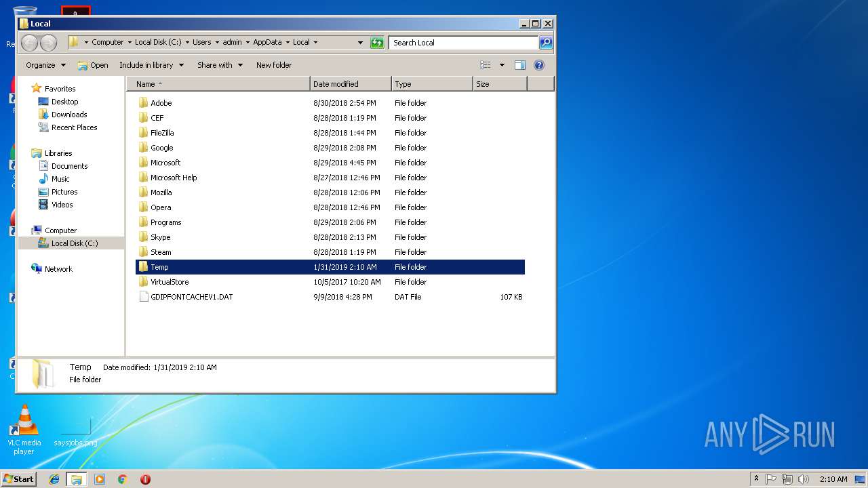This screenshot has width=868, height=488.
Task: Click the red Opera-style taskbar icon
Action: coord(145,479)
